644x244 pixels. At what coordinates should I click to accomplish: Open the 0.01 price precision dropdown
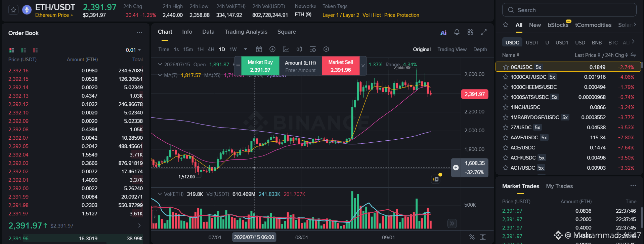point(133,50)
